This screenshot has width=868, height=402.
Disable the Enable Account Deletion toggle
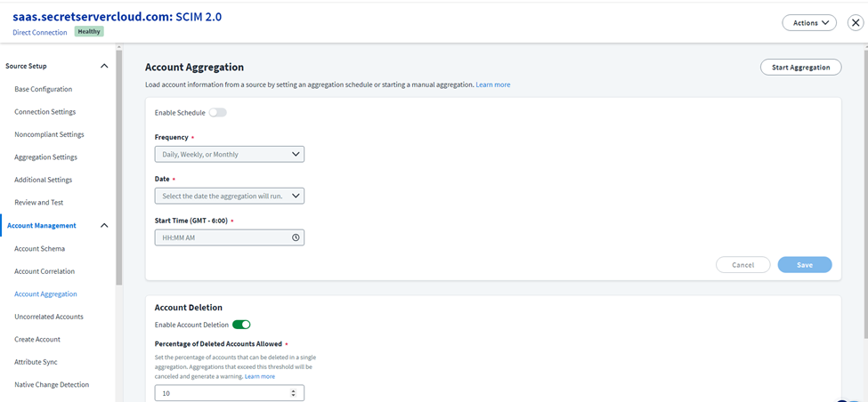(x=241, y=325)
